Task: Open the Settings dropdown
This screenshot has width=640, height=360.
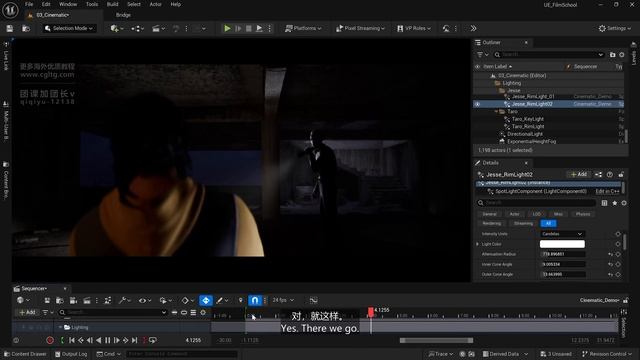Action: [x=614, y=28]
